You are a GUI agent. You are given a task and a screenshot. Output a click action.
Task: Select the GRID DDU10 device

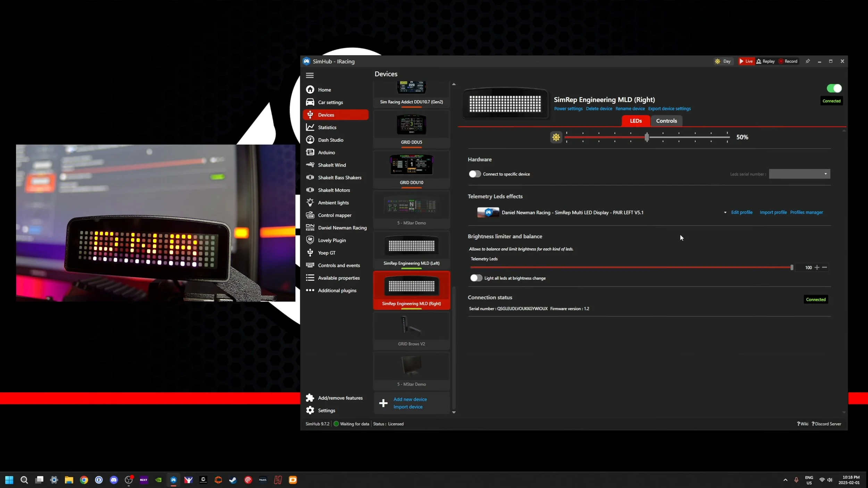pyautogui.click(x=411, y=170)
